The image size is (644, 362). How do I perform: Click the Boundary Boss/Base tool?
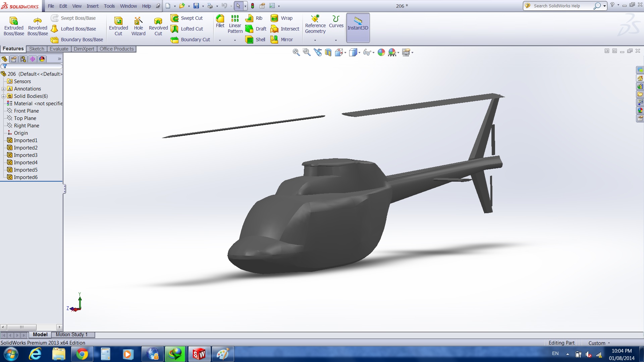tap(77, 40)
